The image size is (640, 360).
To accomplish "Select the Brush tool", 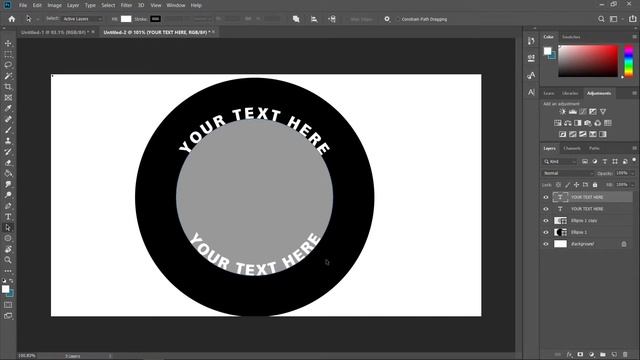I will (8, 130).
